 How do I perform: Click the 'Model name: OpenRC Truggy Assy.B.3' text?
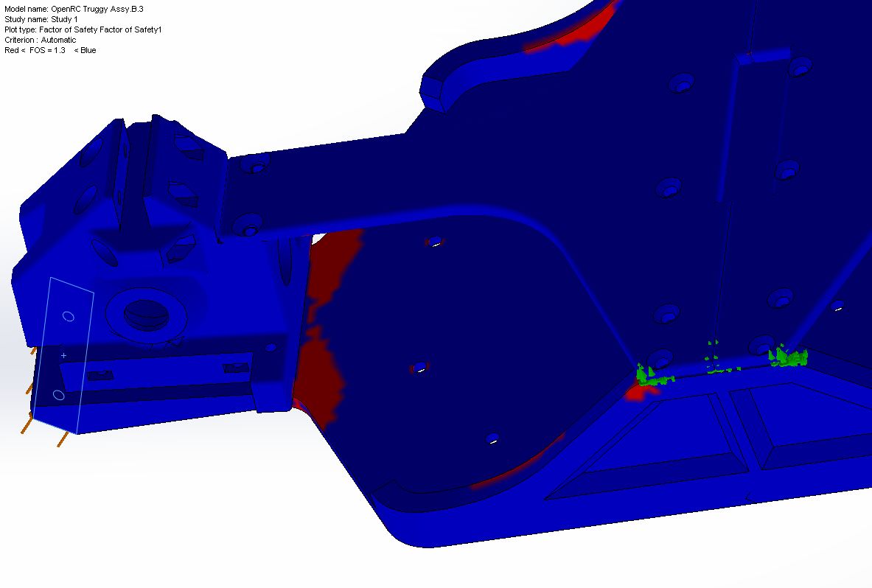pos(74,9)
